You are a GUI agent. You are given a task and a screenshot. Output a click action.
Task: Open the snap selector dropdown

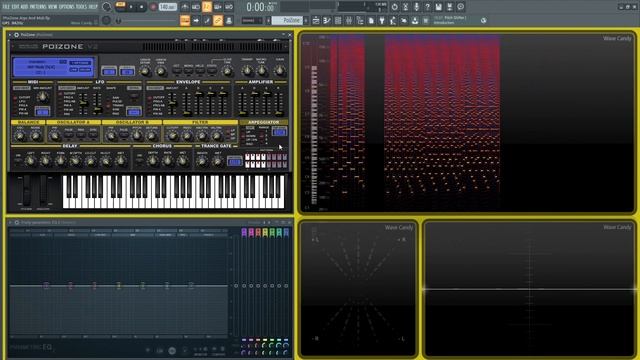[x=251, y=20]
